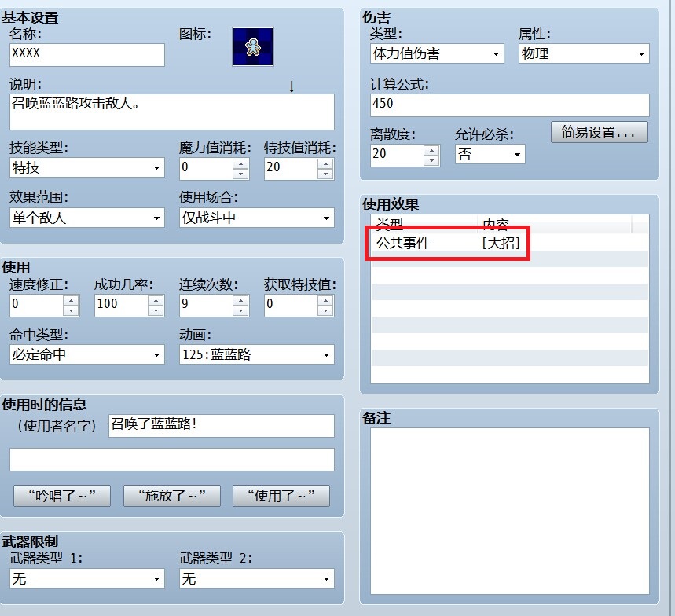Open the 效果范围 dropdown showing 单个敌人
The image size is (675, 616).
(x=87, y=218)
